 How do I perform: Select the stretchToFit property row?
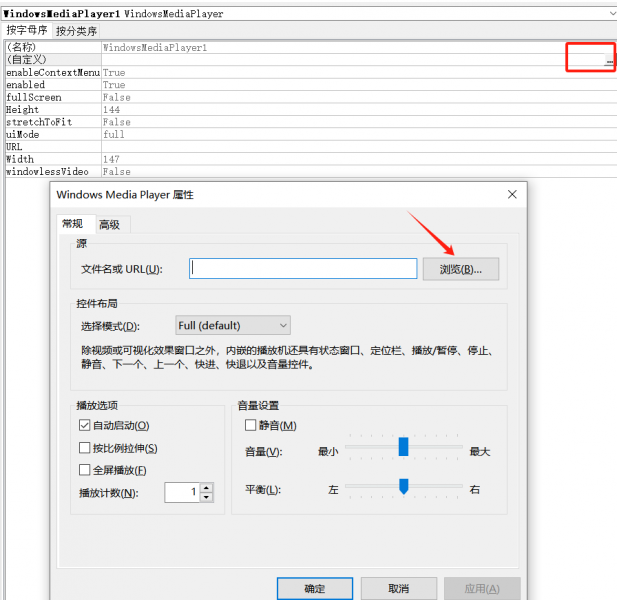click(x=311, y=122)
